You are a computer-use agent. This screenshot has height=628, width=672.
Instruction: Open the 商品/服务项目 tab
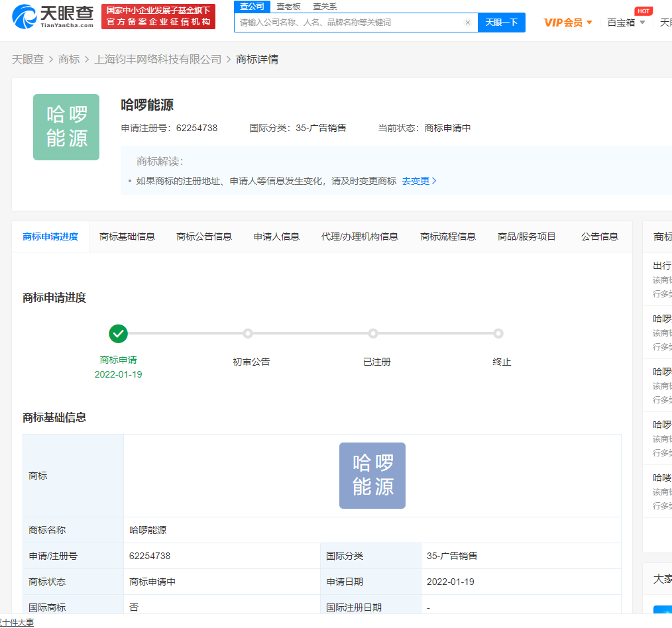526,236
